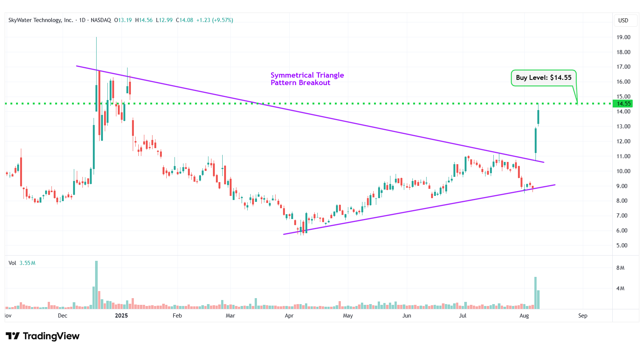Click the Apr date axis label
644x350 pixels.
[289, 316]
